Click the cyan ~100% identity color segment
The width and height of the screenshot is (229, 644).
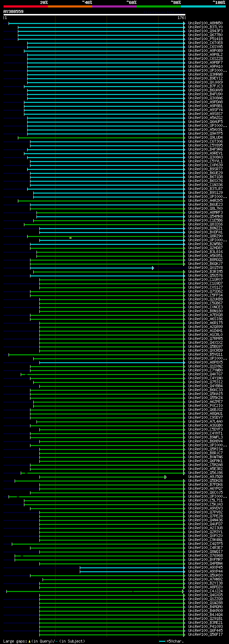tap(203, 6)
